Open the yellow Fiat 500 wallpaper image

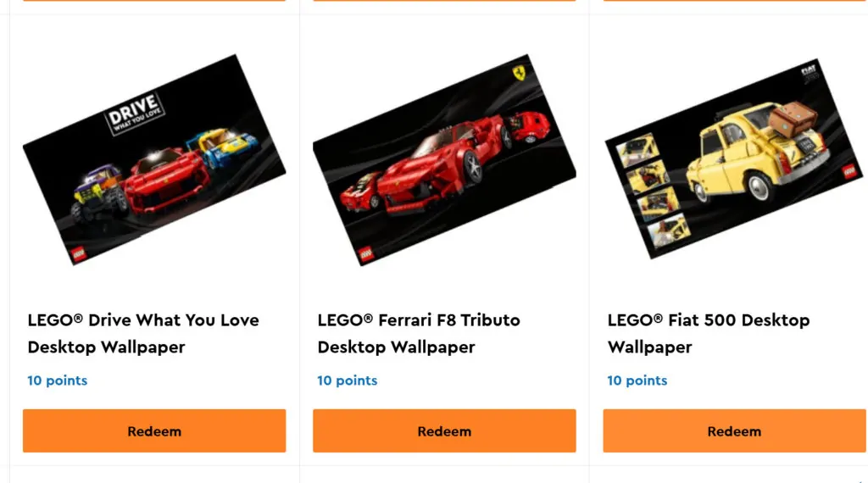click(735, 158)
